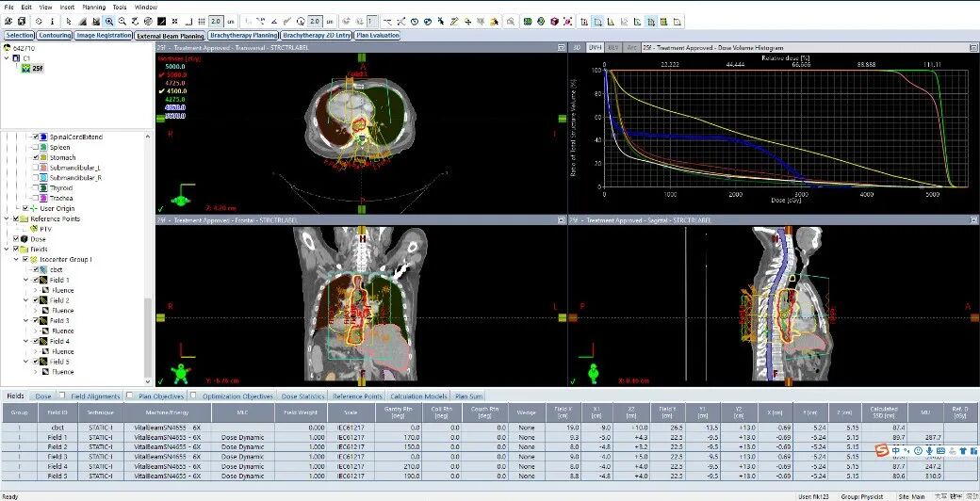Screen dimensions: 980x501
Task: Click the green grid view icon
Action: click(x=528, y=22)
